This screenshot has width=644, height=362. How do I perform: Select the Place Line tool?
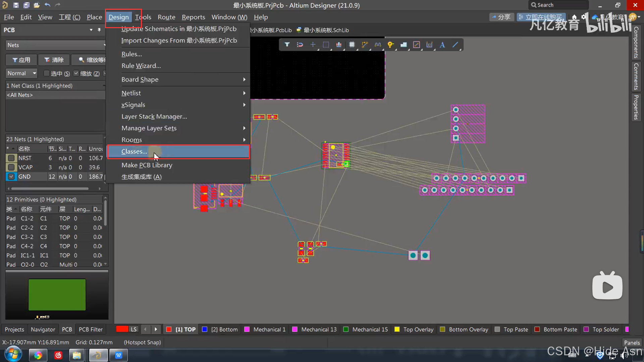(455, 45)
